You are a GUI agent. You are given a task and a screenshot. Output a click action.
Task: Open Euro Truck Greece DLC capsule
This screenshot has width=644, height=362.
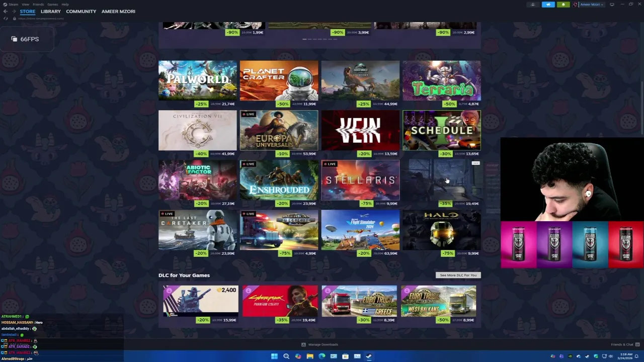coord(359,301)
